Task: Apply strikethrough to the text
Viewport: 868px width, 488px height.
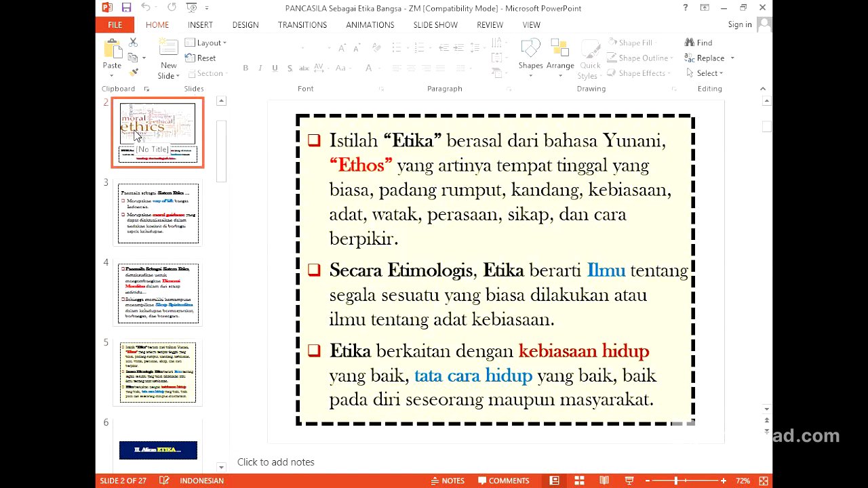Action: 290,68
